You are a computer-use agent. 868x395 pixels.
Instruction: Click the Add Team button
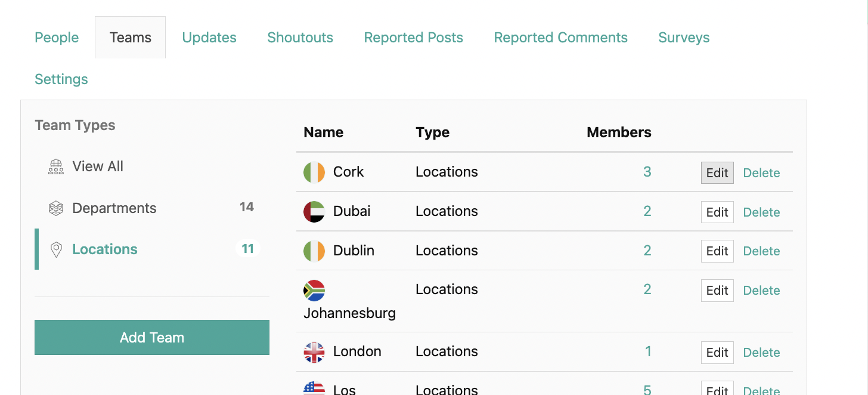pyautogui.click(x=152, y=338)
